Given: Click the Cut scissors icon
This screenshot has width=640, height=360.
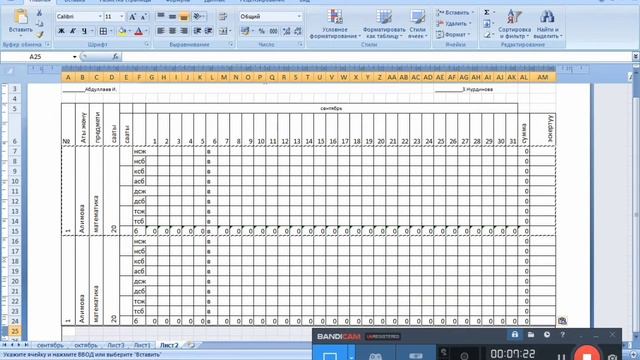Looking at the screenshot, I should [x=40, y=13].
